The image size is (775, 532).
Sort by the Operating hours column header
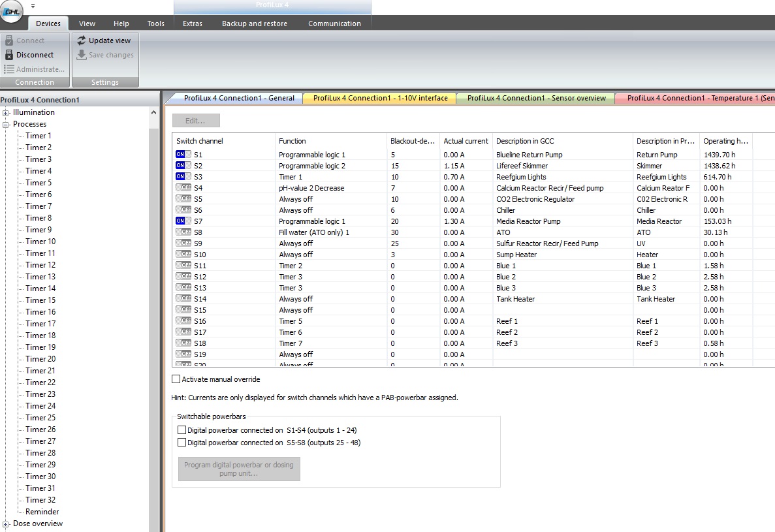726,141
